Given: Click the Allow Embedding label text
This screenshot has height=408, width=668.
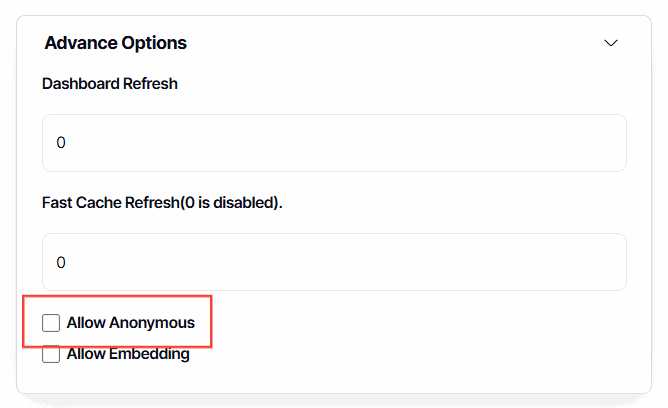Looking at the screenshot, I should pos(128,353).
